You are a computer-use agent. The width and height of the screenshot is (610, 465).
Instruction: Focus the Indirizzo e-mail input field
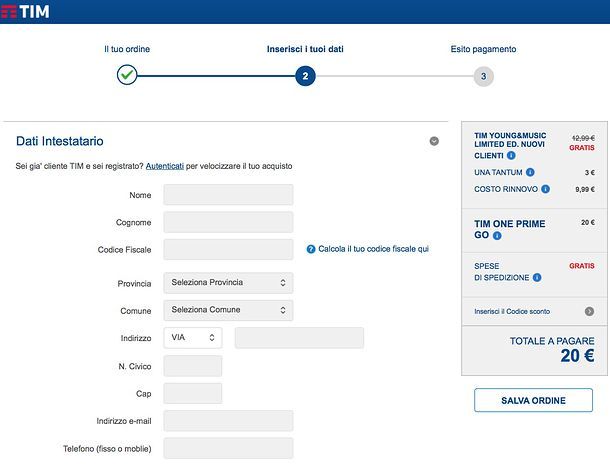228,421
